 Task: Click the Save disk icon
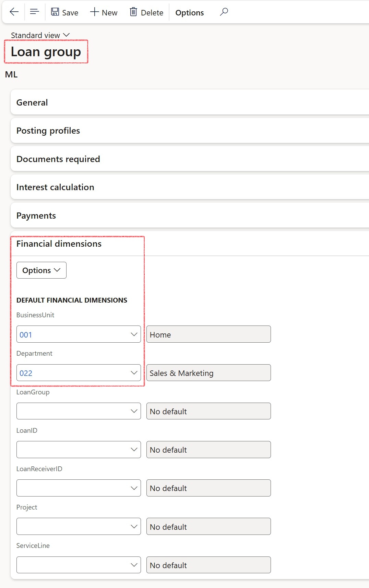point(55,12)
